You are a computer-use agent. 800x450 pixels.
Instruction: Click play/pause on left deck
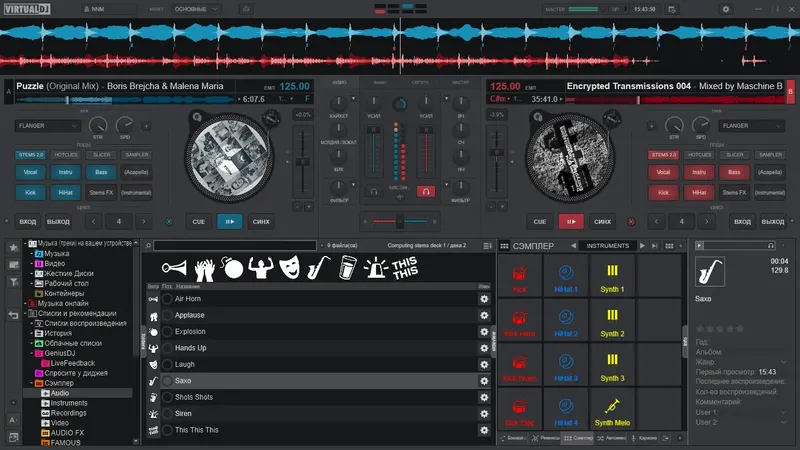[230, 222]
